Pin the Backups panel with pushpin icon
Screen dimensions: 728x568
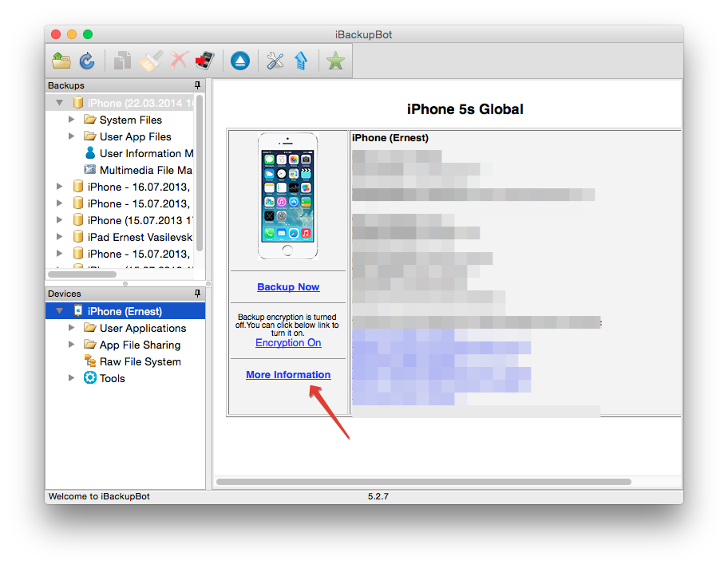point(197,85)
